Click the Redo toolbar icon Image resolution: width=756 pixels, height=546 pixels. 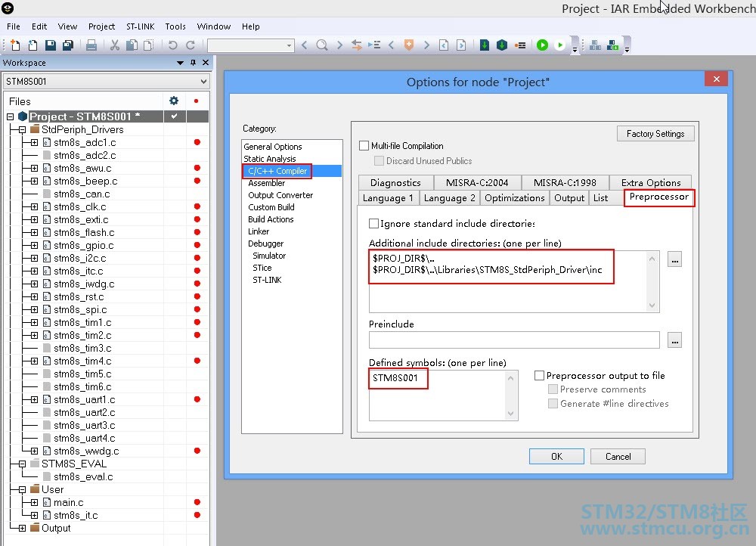191,45
